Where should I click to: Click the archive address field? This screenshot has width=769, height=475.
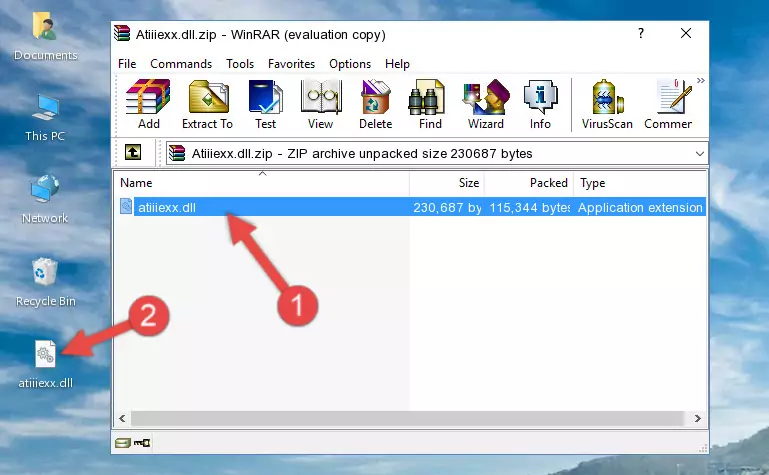point(436,153)
